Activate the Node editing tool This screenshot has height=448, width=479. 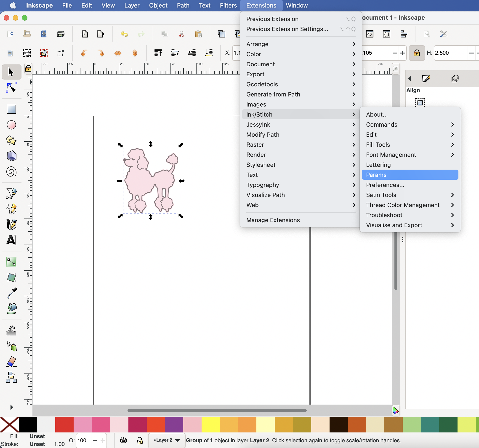pyautogui.click(x=11, y=88)
